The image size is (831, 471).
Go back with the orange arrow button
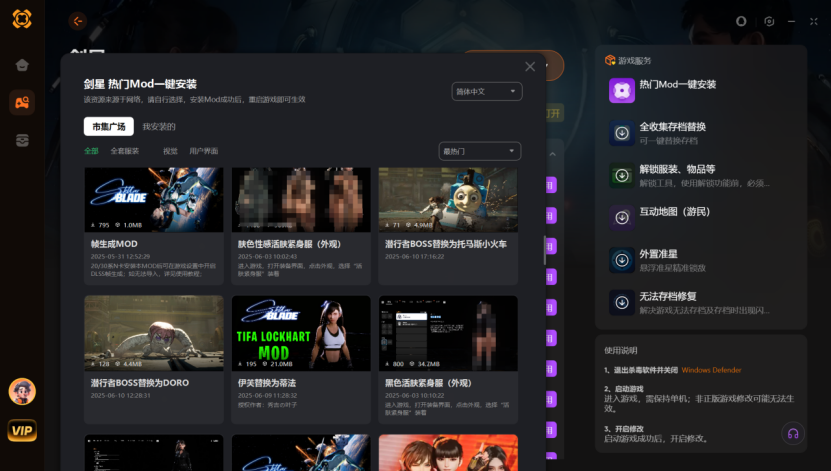[78, 21]
